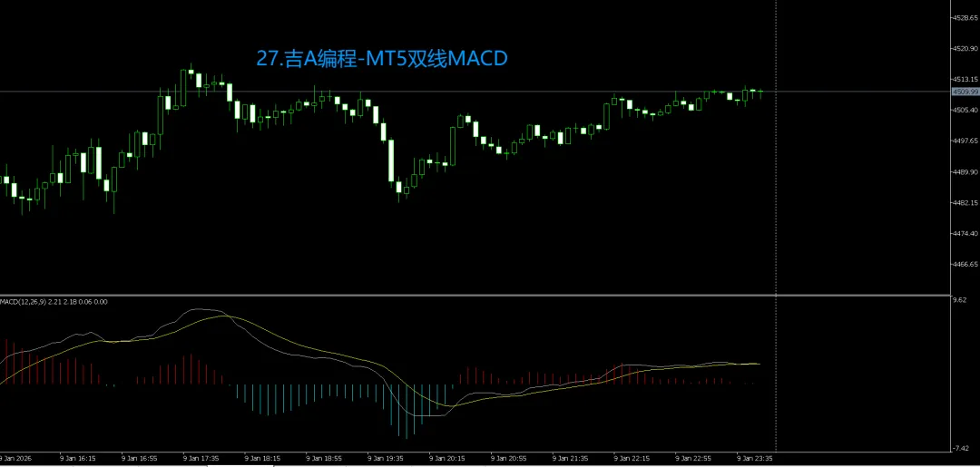Click the 9 Jan 23:35 time label
The width and height of the screenshot is (980, 467).
[756, 458]
